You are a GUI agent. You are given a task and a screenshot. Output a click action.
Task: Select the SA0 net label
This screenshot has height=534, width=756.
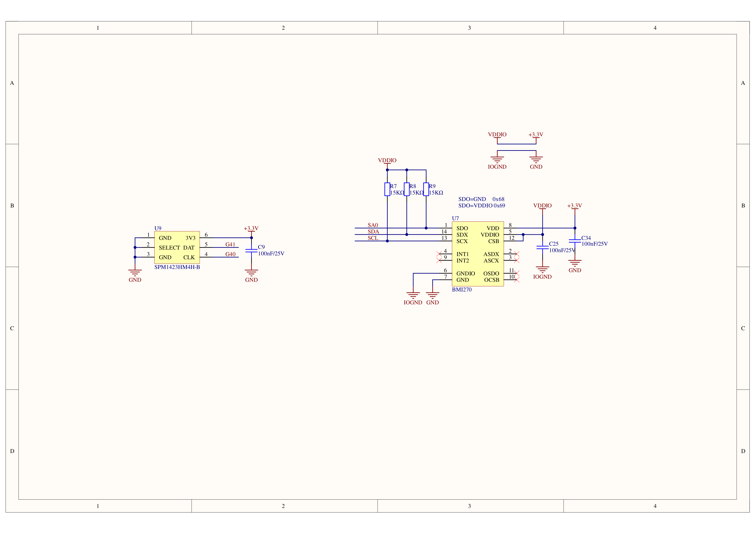coord(373,225)
